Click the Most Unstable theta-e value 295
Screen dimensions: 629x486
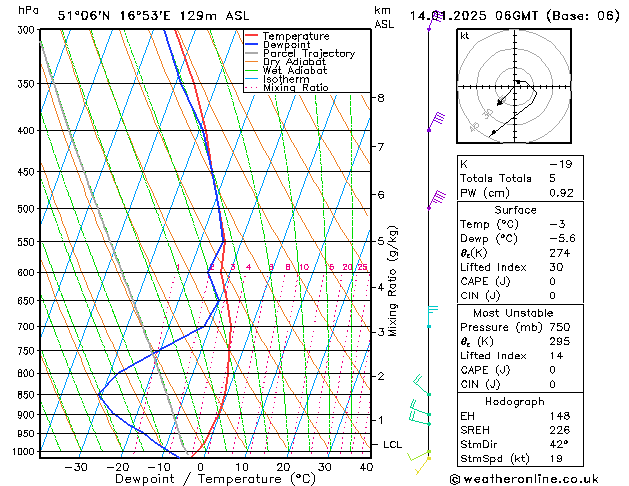point(560,341)
